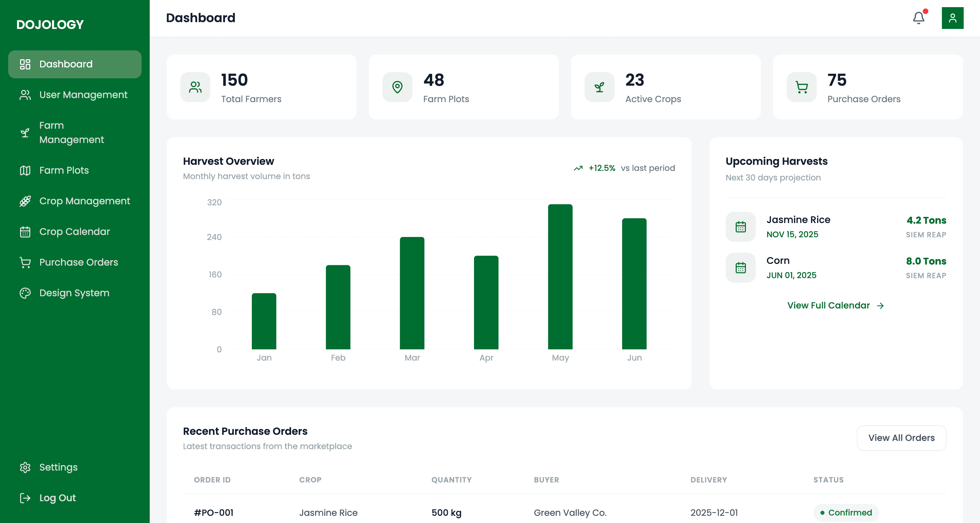Click the trending-up arrow icon beside +12.5%
This screenshot has height=523, width=980.
coord(578,168)
